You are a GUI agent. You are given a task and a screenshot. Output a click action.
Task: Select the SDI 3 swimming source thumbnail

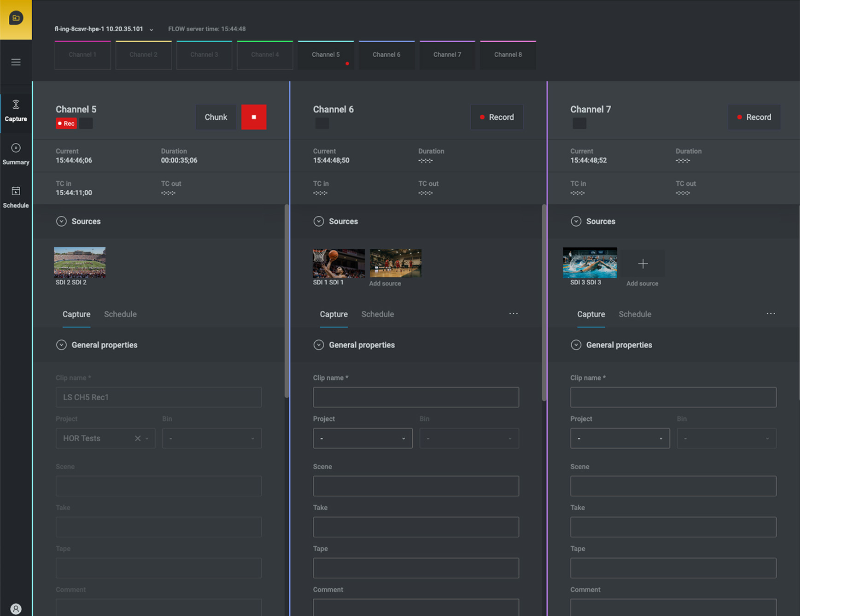click(x=589, y=263)
